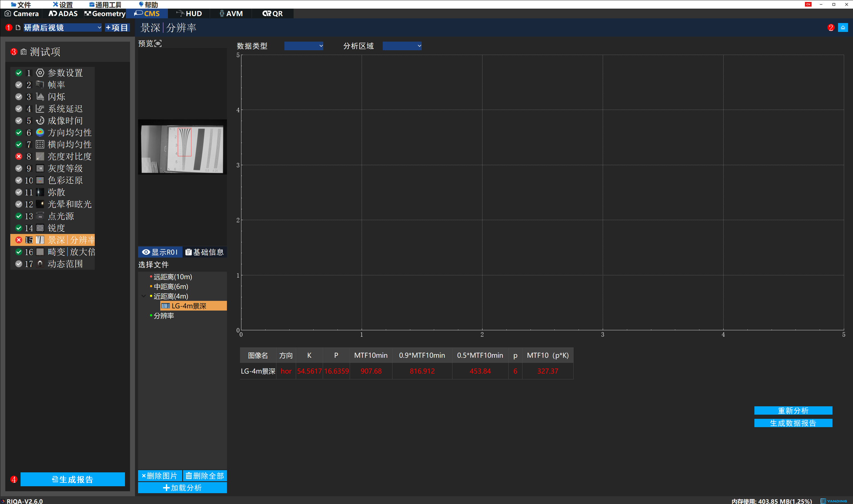This screenshot has height=504, width=853.
Task: Open the 闪烁 flicker test icon
Action: (40, 97)
